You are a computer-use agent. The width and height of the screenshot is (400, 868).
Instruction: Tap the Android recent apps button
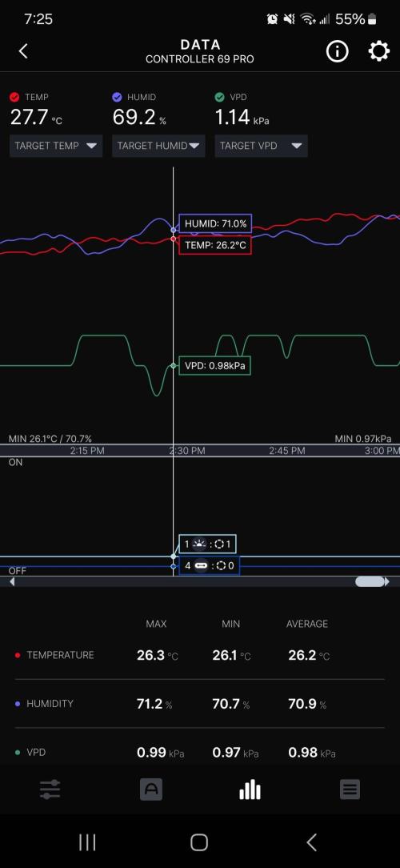click(x=87, y=842)
